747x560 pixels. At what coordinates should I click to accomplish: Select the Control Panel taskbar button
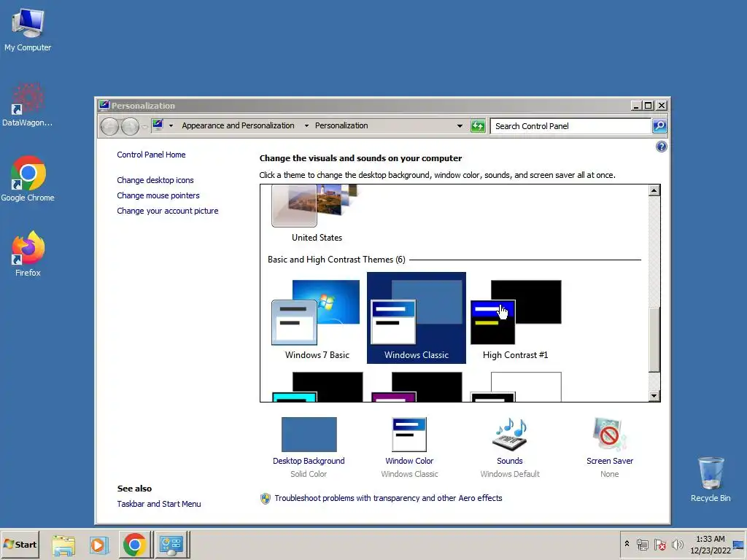(x=171, y=545)
